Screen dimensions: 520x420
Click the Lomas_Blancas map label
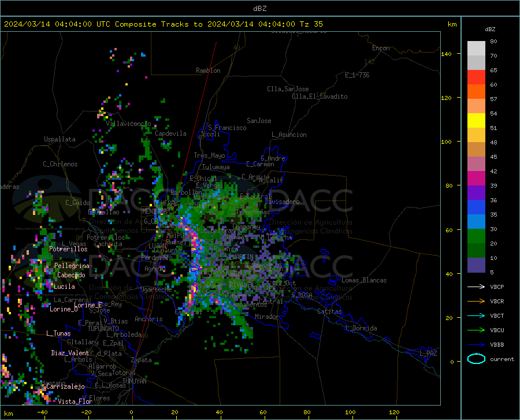coord(364,280)
